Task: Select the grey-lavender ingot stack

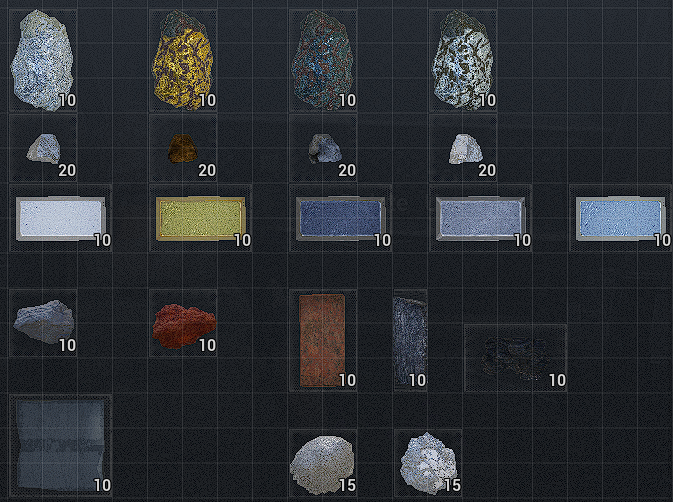Action: (x=481, y=218)
